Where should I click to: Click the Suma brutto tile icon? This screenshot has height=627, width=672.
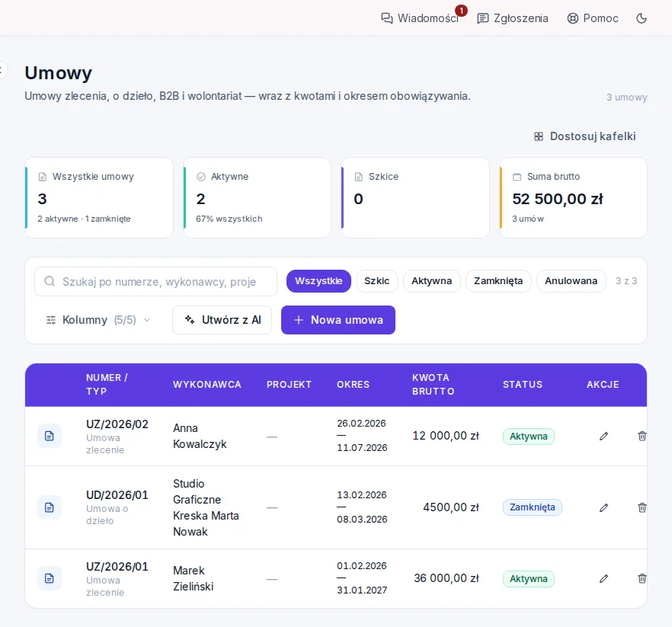tap(517, 177)
